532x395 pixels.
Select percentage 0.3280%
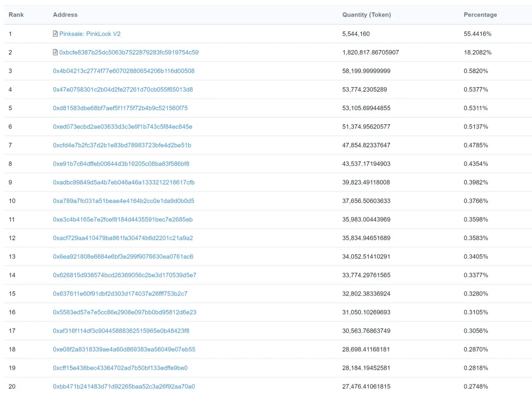tap(476, 293)
